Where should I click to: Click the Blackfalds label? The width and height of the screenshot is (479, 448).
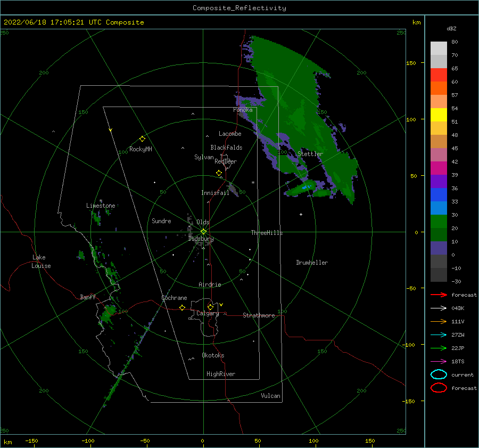pos(226,148)
